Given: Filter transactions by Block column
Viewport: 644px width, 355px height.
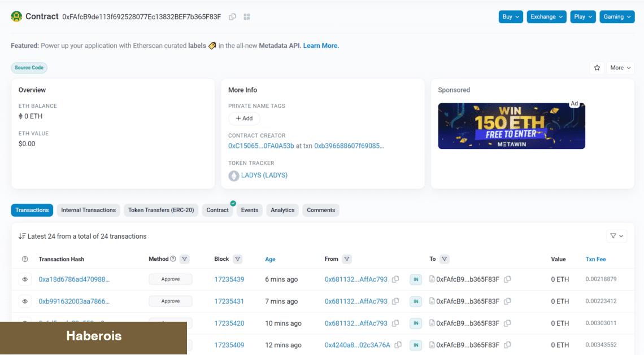Looking at the screenshot, I should click(238, 259).
